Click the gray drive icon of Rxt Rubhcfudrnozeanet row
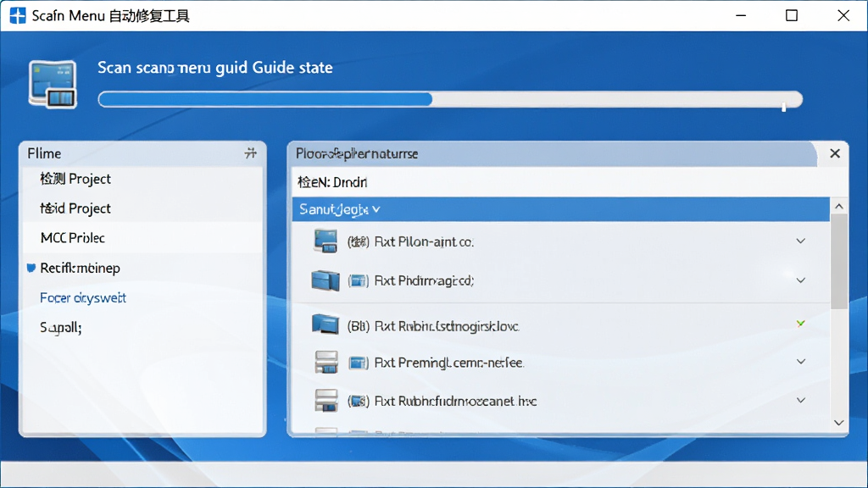The height and width of the screenshot is (488, 868). click(x=326, y=401)
